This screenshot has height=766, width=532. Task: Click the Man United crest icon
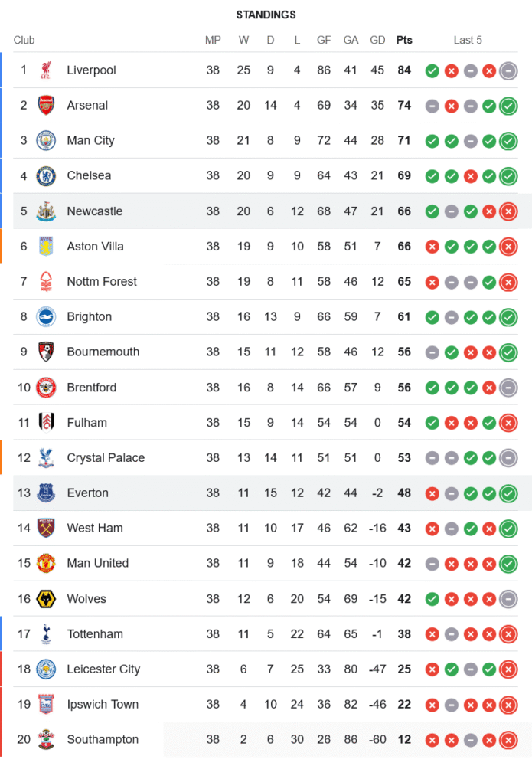point(47,564)
